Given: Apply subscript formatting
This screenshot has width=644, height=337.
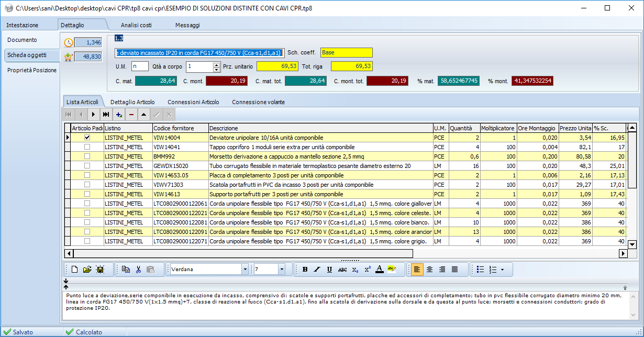Looking at the screenshot, I should 355,269.
